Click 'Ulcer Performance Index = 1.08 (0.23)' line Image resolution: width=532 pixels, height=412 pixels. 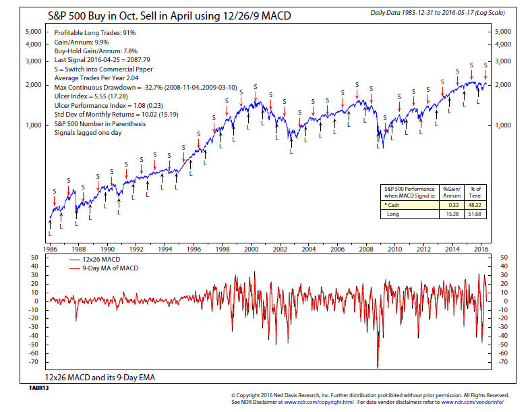pyautogui.click(x=109, y=106)
